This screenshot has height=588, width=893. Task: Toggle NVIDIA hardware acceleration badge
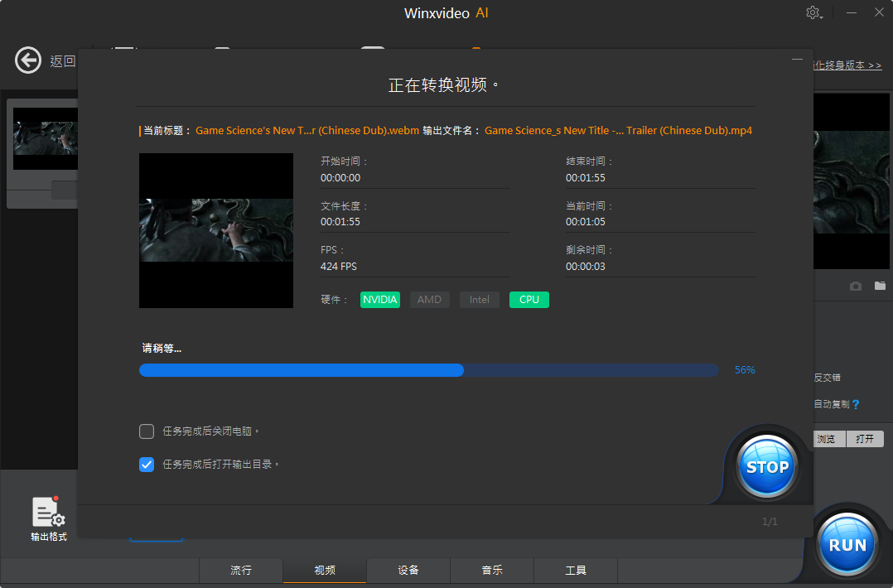(380, 300)
